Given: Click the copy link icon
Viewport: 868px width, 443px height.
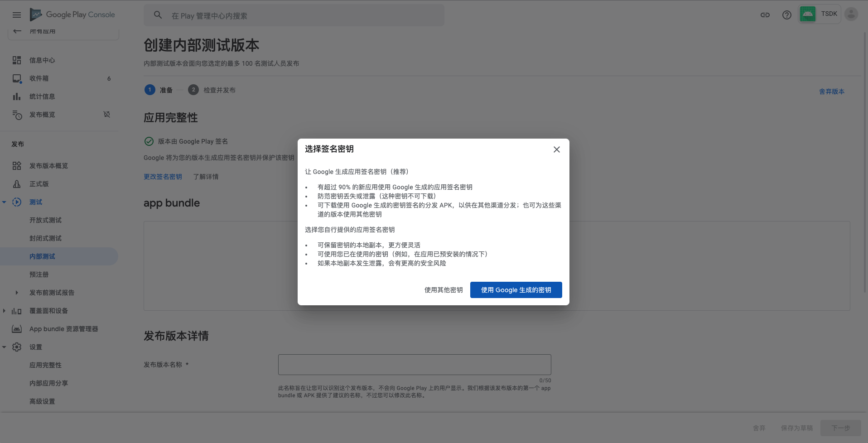Looking at the screenshot, I should click(765, 15).
